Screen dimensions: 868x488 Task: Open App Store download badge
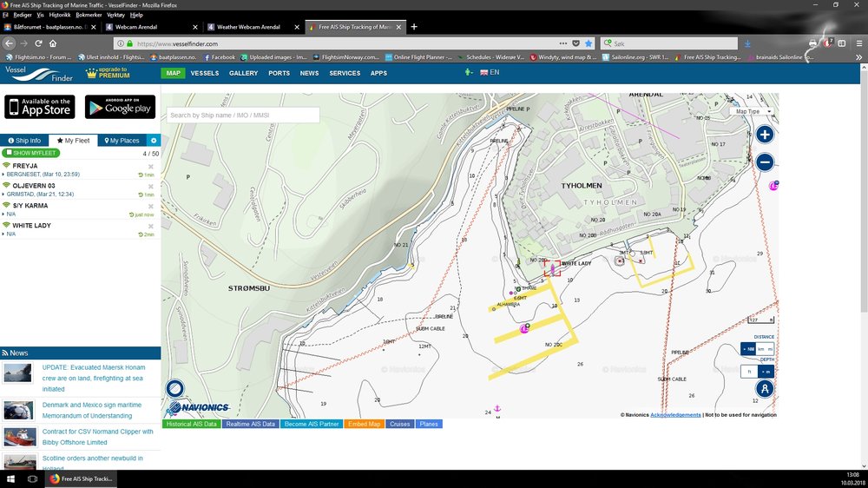pyautogui.click(x=40, y=106)
